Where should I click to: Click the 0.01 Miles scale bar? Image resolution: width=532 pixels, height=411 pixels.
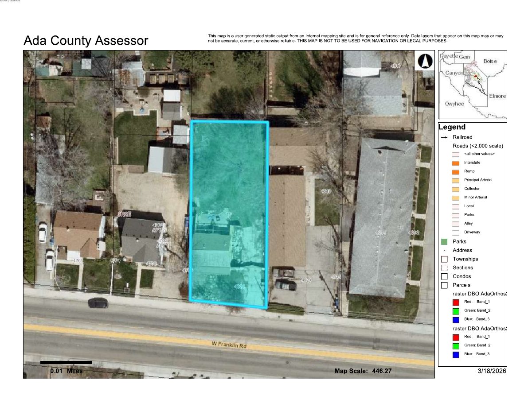pos(66,362)
